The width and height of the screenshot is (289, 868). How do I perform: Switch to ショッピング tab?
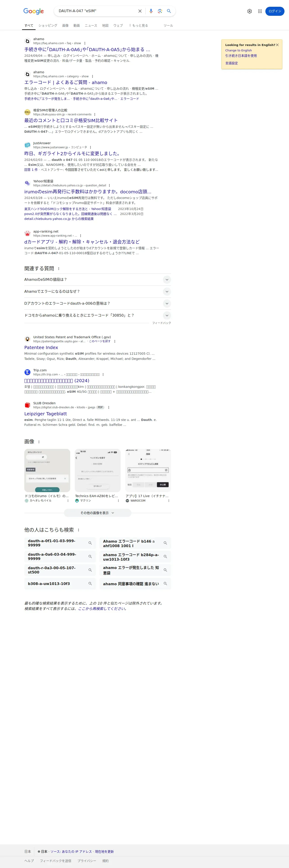[x=48, y=26]
